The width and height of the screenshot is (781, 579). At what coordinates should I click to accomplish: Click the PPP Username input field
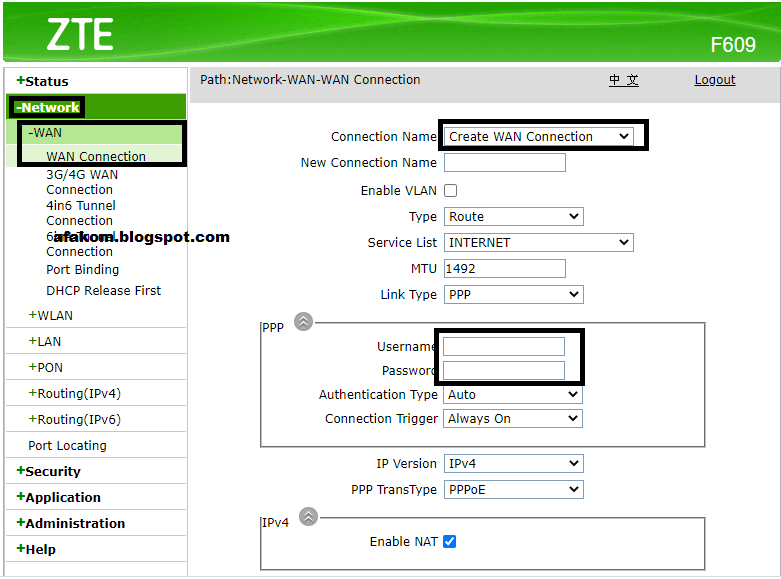[504, 346]
